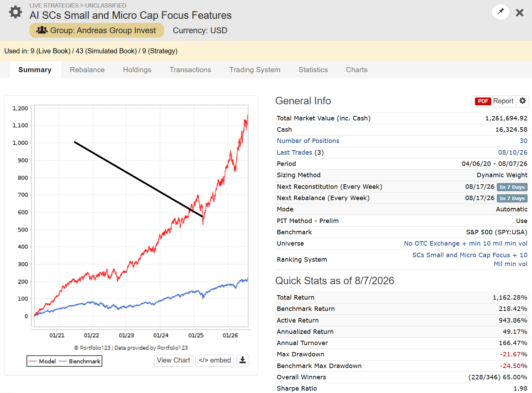Viewport: 532px width, 393px height.
Task: Open the No OTC Exchange universe link
Action: click(x=466, y=244)
